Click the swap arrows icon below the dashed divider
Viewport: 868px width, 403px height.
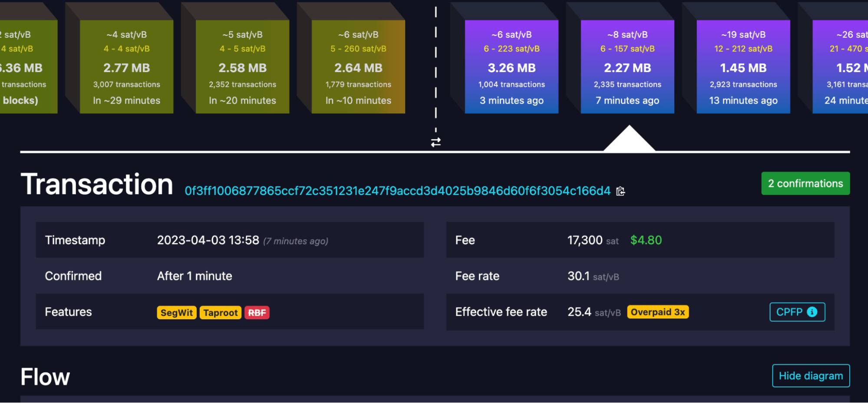click(x=436, y=142)
